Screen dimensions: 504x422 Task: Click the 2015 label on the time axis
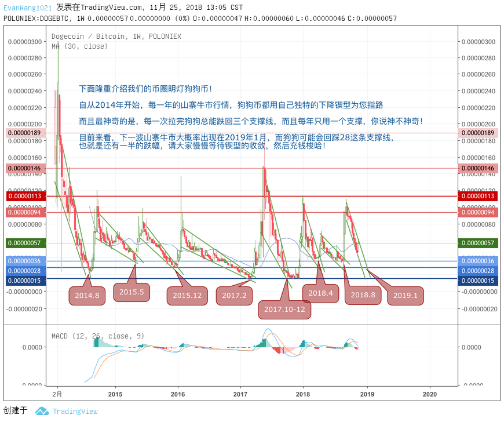pos(115,394)
